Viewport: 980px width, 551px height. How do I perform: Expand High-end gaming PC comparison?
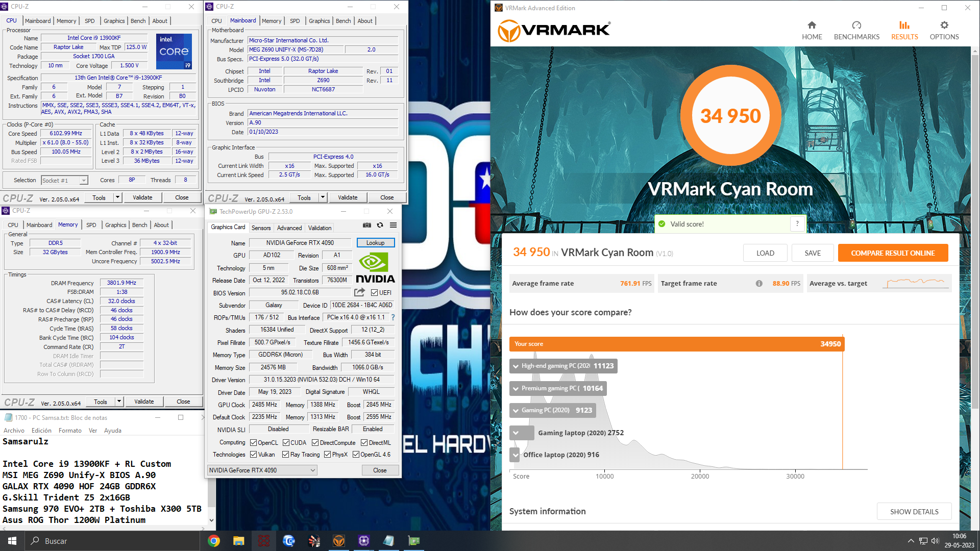pos(516,366)
